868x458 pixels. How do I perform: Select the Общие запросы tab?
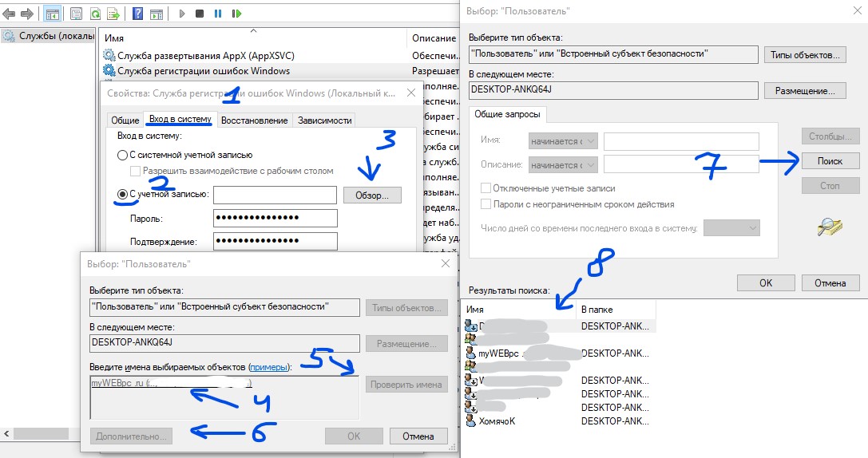point(507,114)
